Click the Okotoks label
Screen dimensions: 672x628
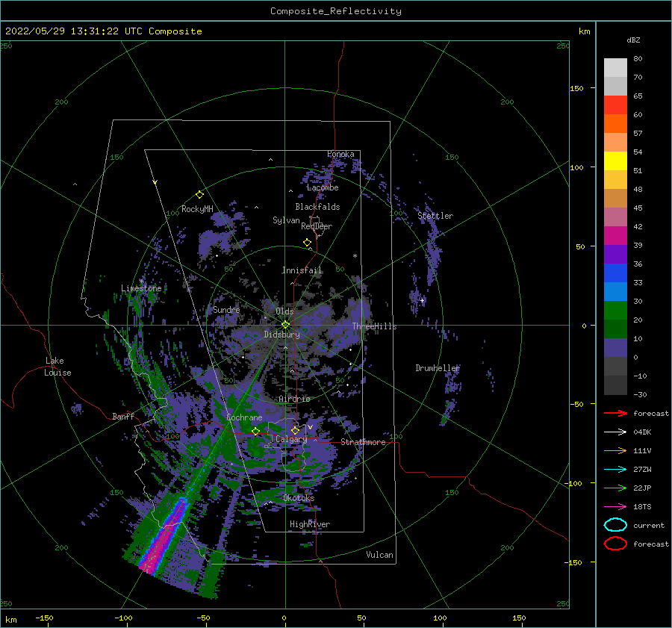click(x=299, y=498)
